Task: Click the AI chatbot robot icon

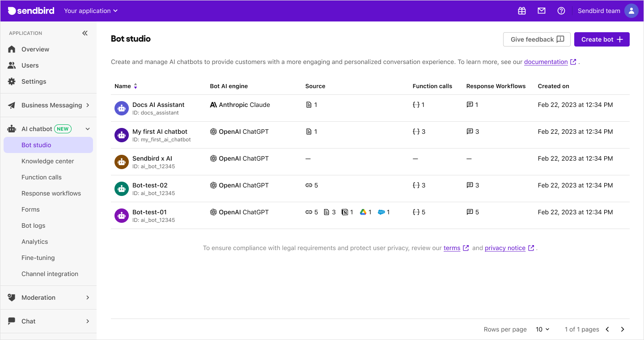Action: 12,129
